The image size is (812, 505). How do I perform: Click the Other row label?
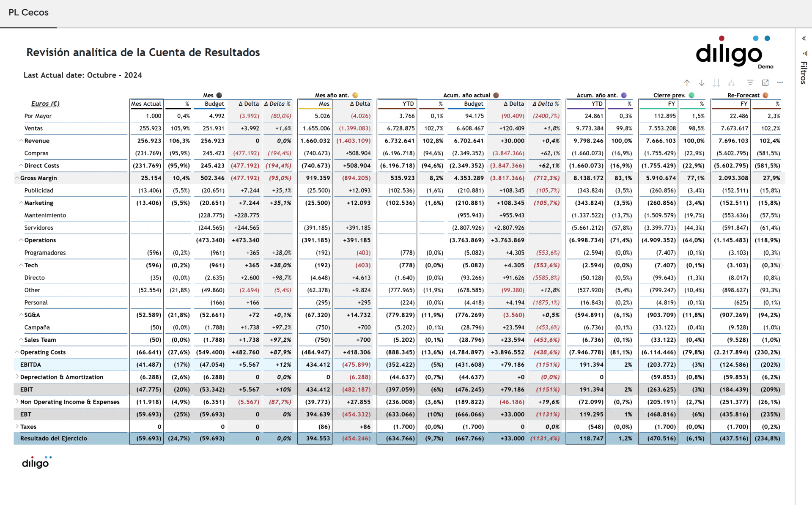(33, 290)
